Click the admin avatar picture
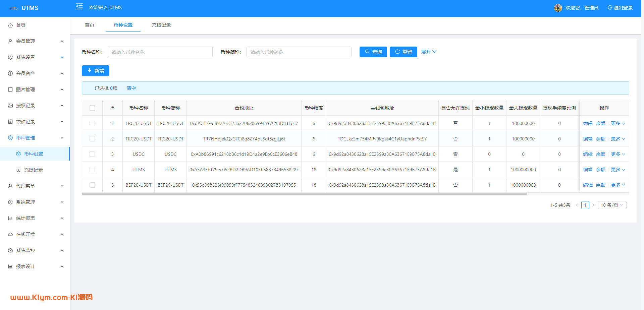644x310 pixels. pyautogui.click(x=558, y=8)
